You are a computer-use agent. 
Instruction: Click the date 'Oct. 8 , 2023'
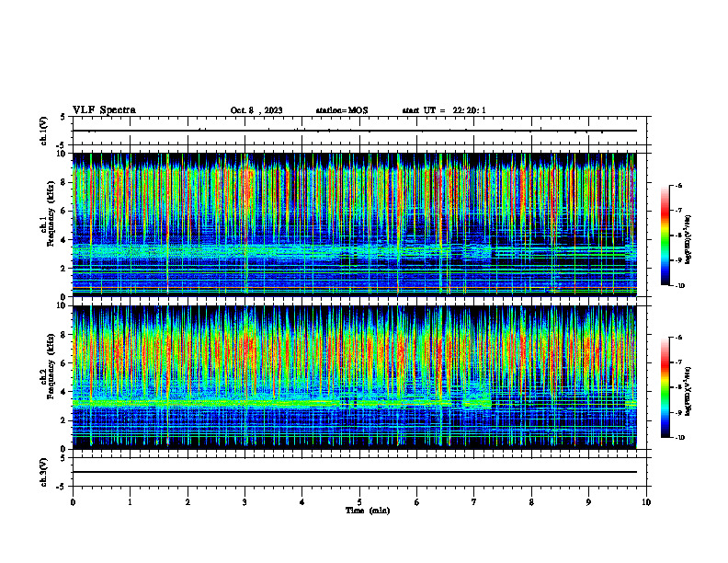256,110
